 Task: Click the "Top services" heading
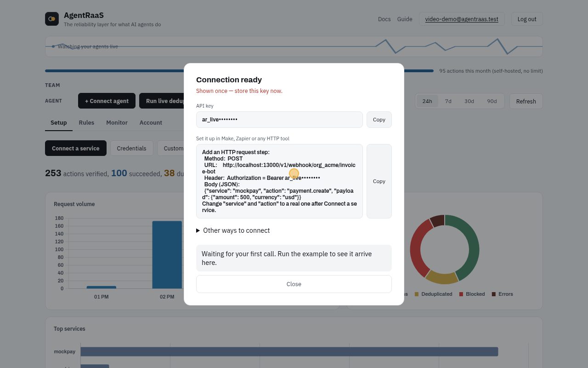coord(69,329)
